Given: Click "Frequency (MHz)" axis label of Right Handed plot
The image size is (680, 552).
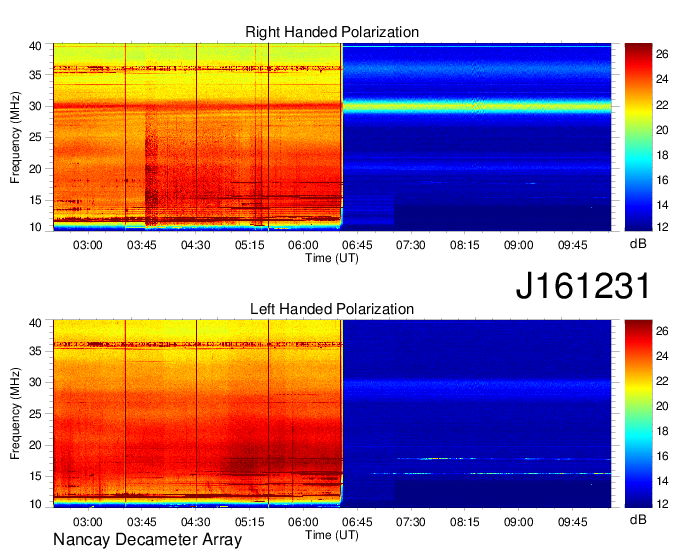Looking at the screenshot, I should click(15, 137).
